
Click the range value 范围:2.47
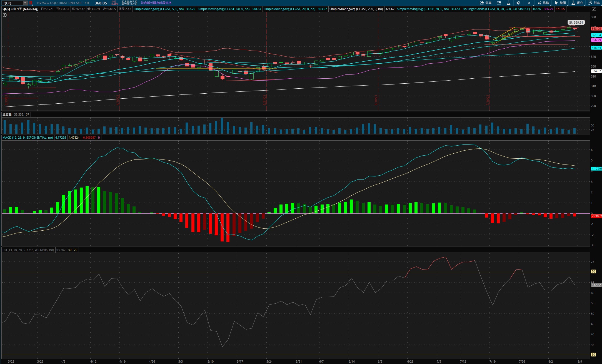pyautogui.click(x=124, y=9)
